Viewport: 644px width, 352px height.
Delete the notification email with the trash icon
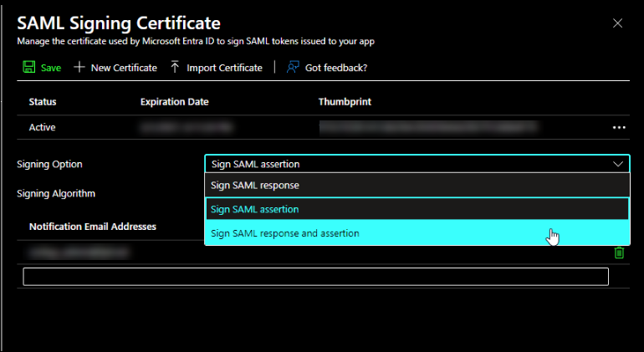pos(619,253)
